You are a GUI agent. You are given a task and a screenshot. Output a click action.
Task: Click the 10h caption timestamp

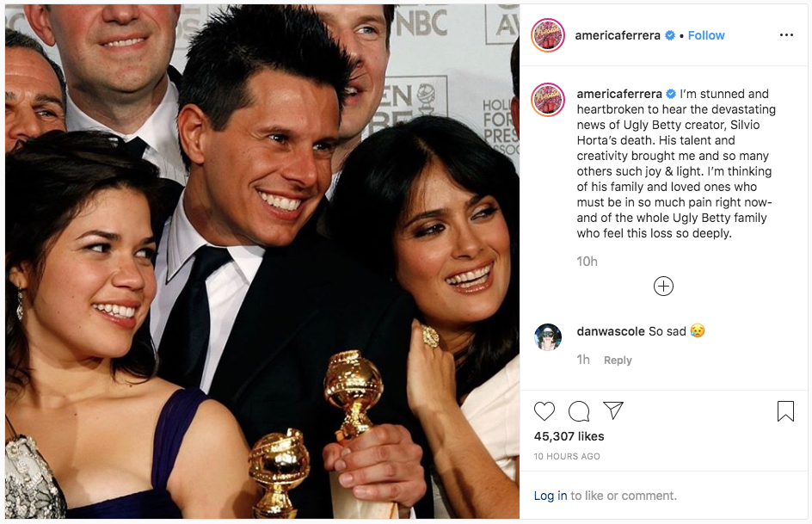pos(587,261)
